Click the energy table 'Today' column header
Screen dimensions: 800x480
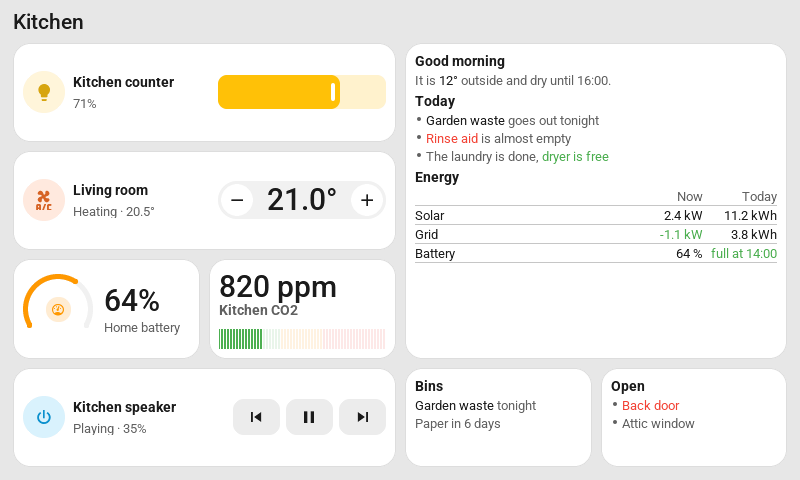pyautogui.click(x=759, y=197)
